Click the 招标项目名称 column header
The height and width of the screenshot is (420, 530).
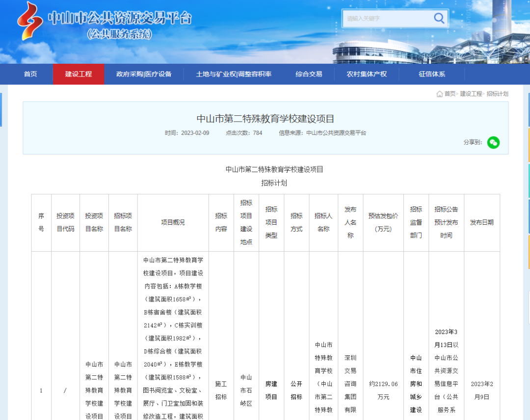(x=123, y=222)
